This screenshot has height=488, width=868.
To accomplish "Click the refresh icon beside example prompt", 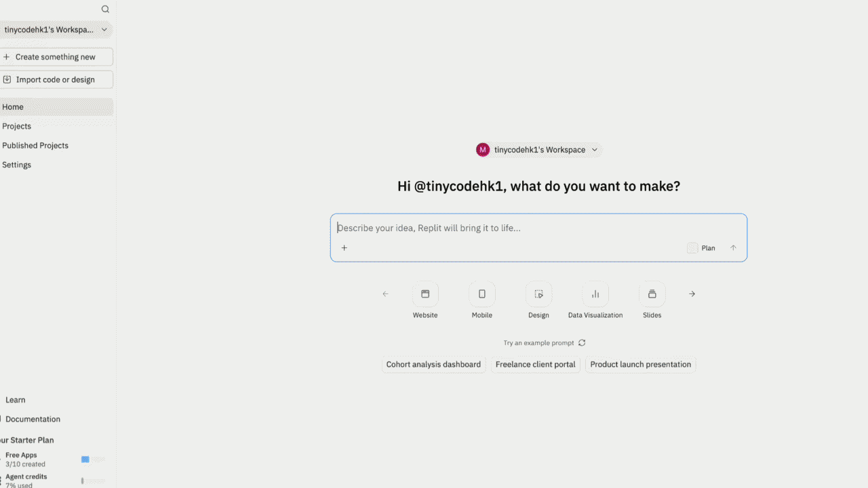I will click(581, 342).
